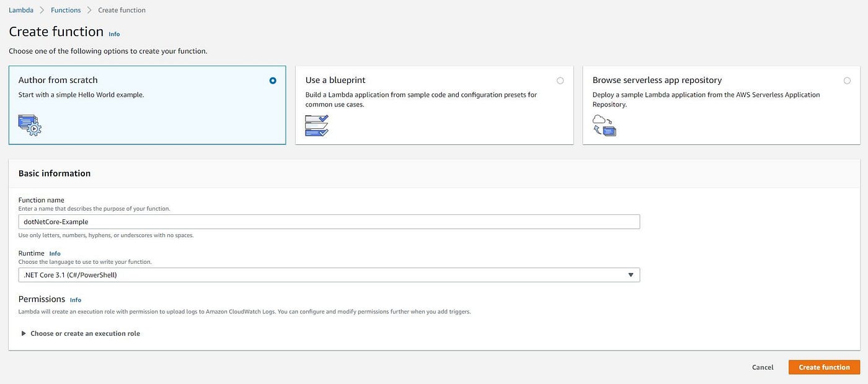Open Functions breadcrumb link
Image resolution: width=868 pixels, height=384 pixels.
[x=66, y=10]
